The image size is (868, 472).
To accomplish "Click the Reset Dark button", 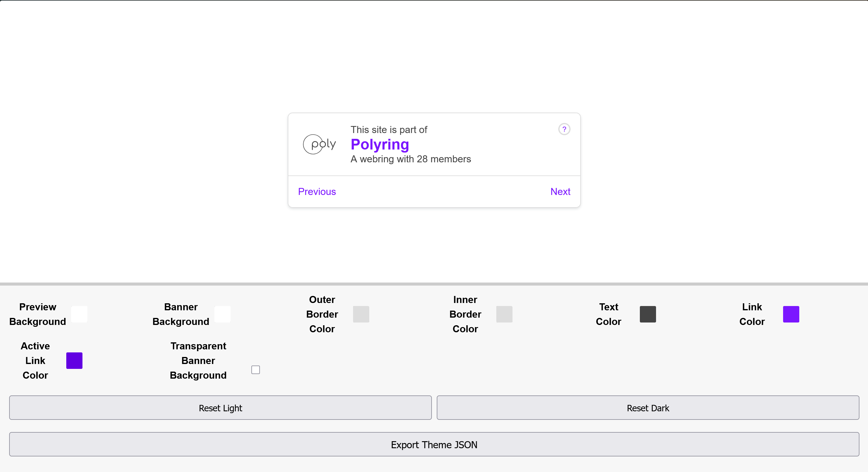I will (x=647, y=408).
